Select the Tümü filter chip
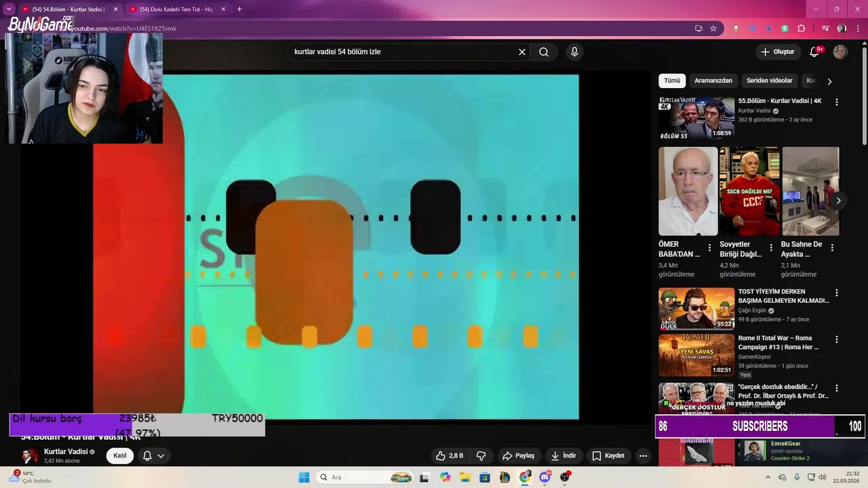This screenshot has height=488, width=868. (x=672, y=81)
